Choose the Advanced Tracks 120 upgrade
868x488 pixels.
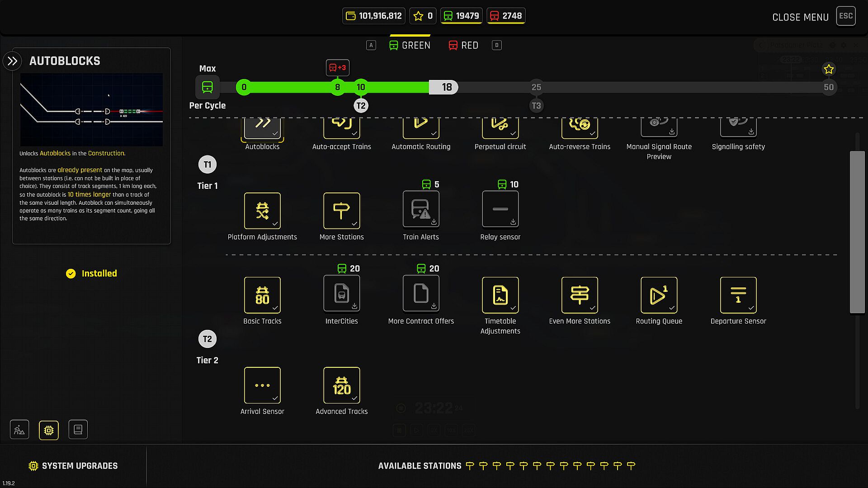point(341,385)
